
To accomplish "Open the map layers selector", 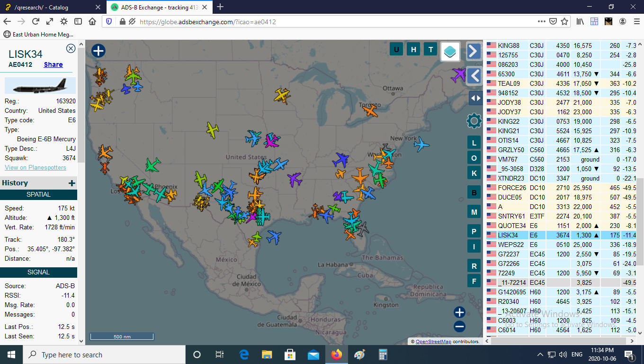I will point(450,51).
